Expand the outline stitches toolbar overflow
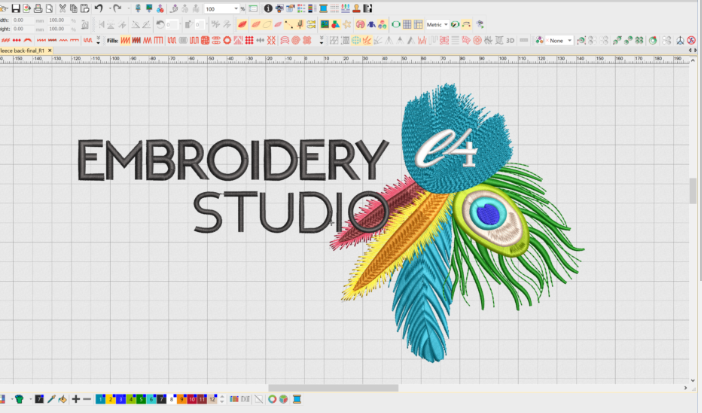The height and width of the screenshot is (413, 702). 98,41
